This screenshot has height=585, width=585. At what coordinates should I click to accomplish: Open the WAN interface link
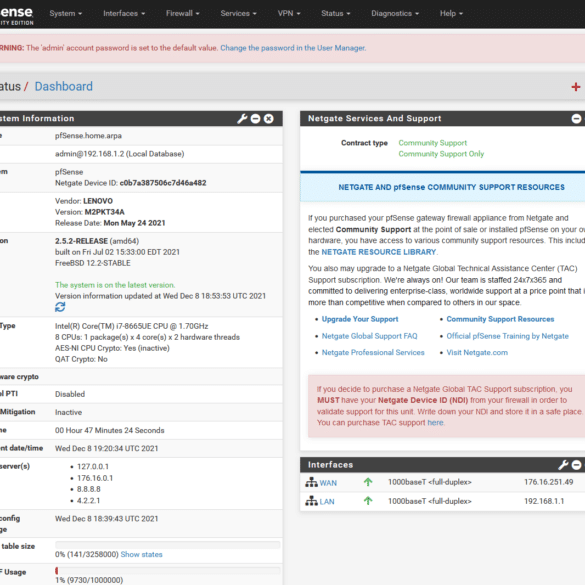328,483
